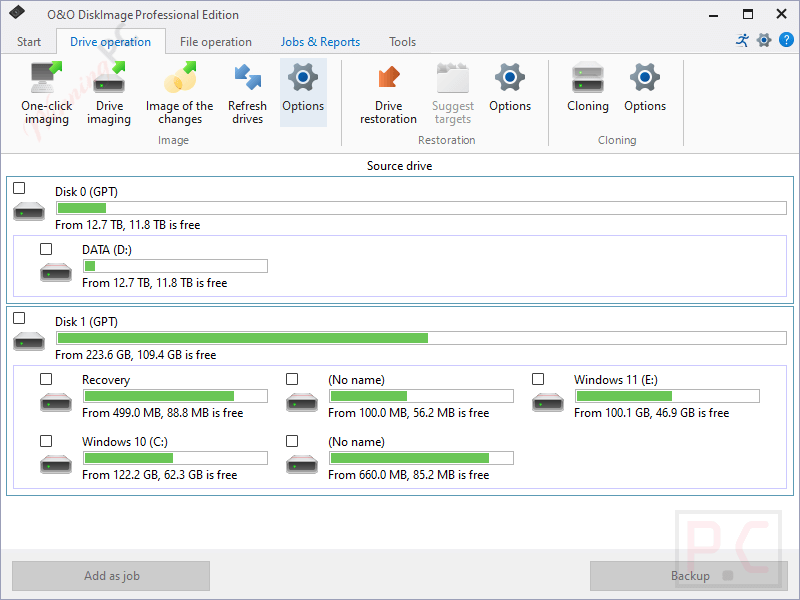Click 'From 223.6 GB, 109.4 GB is free' text
This screenshot has width=800, height=600.
coord(135,355)
